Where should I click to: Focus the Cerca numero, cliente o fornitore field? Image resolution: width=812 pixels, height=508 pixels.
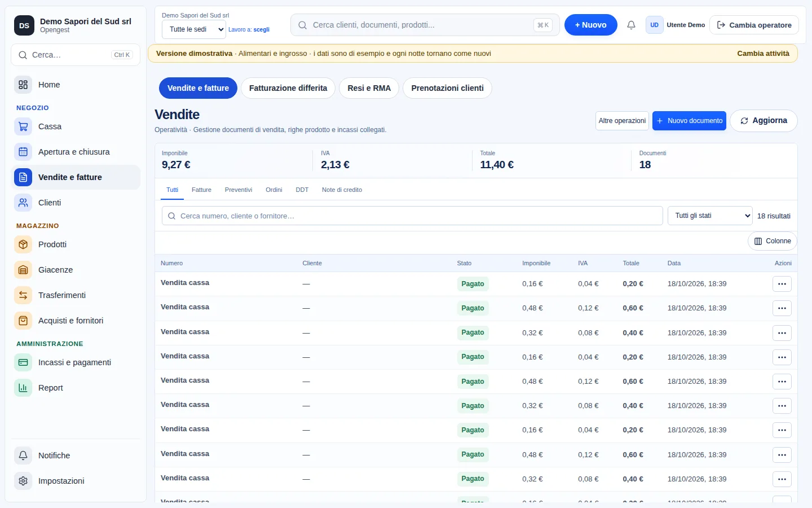click(x=412, y=216)
